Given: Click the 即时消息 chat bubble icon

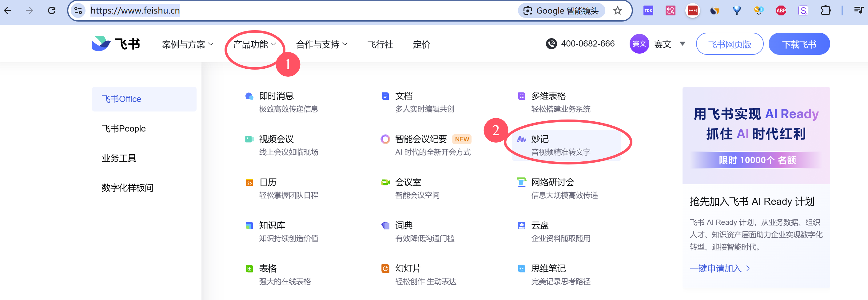Looking at the screenshot, I should [249, 96].
